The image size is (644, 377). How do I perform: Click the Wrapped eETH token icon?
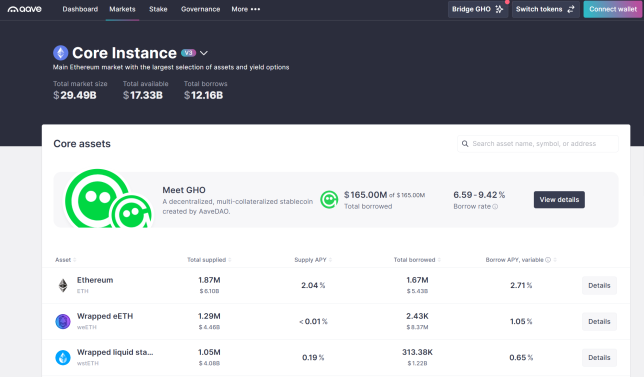63,321
